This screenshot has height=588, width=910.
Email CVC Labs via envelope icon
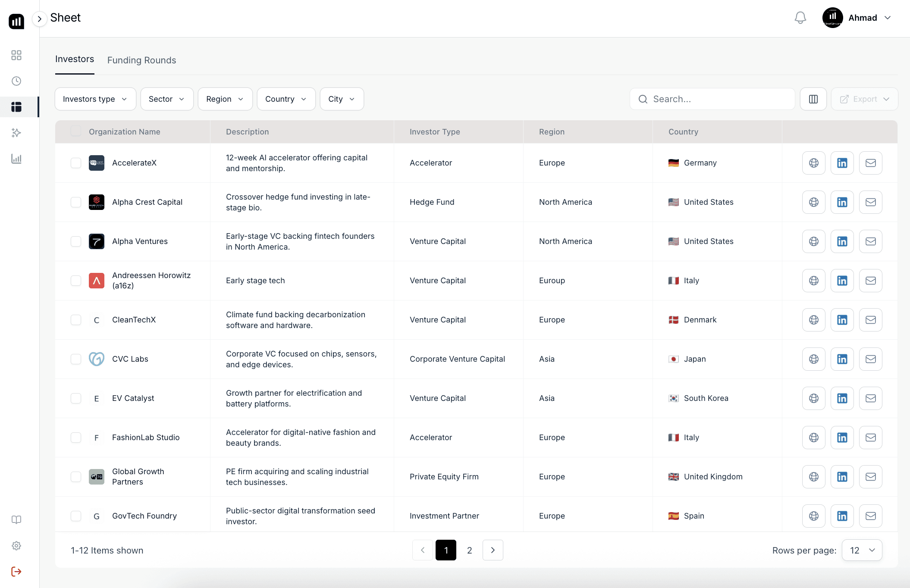tap(870, 359)
